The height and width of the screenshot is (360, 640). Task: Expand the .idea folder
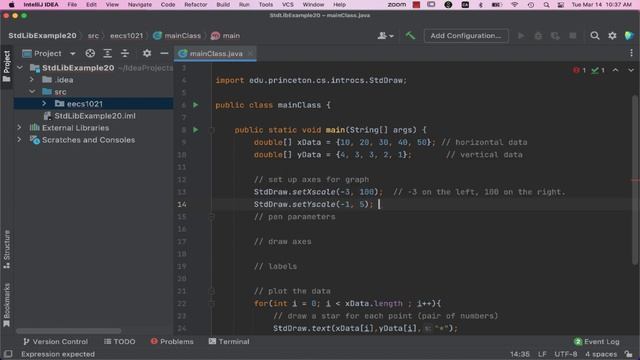point(32,80)
